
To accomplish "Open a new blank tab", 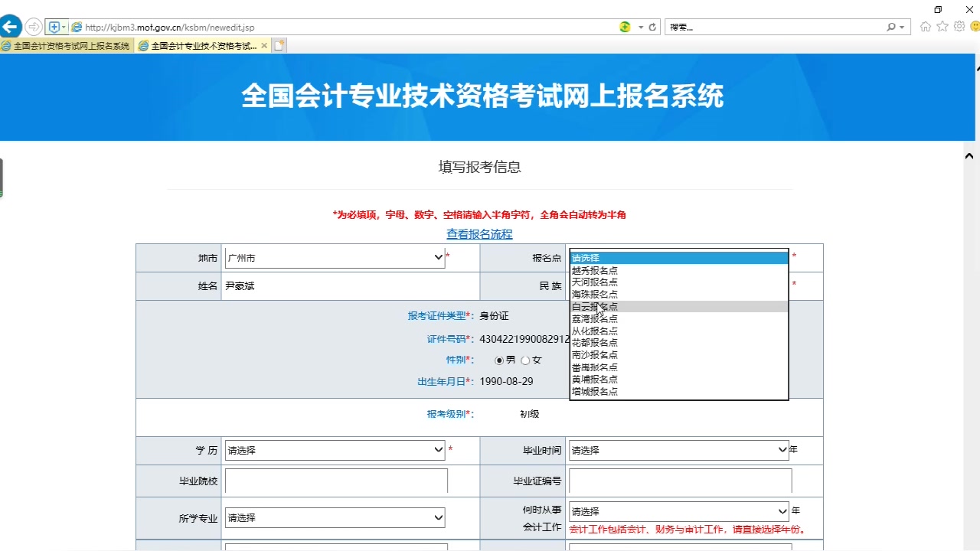I will tap(279, 45).
